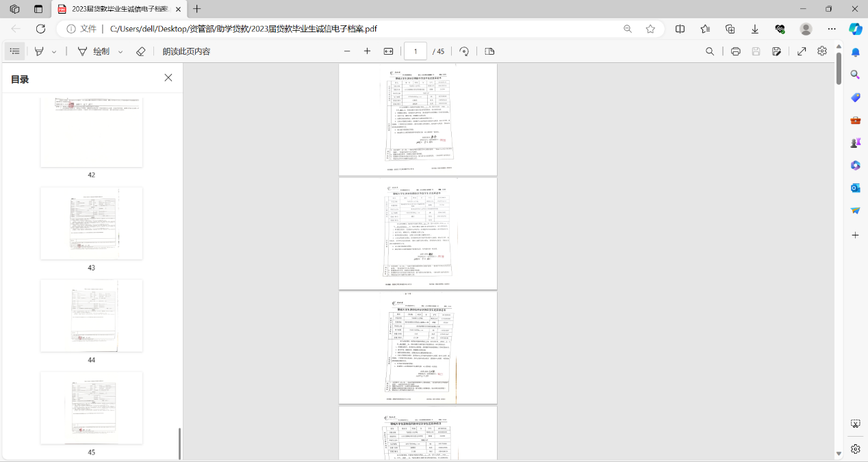868x462 pixels.
Task: Click 朗读此页内容 read aloud button
Action: tap(186, 51)
